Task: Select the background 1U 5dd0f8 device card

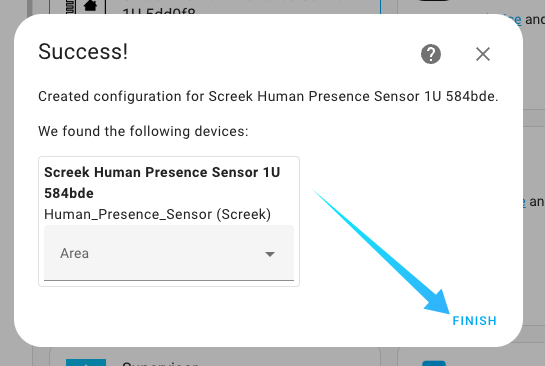Action: tap(215, 7)
